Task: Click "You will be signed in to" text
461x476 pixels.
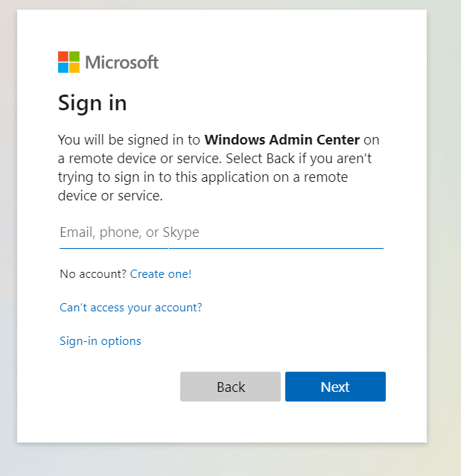Action: point(130,140)
